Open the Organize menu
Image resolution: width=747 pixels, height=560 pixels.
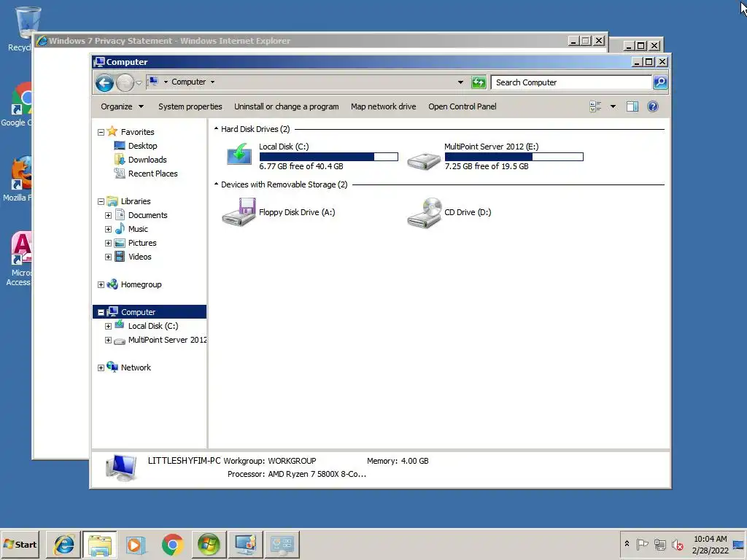122,106
